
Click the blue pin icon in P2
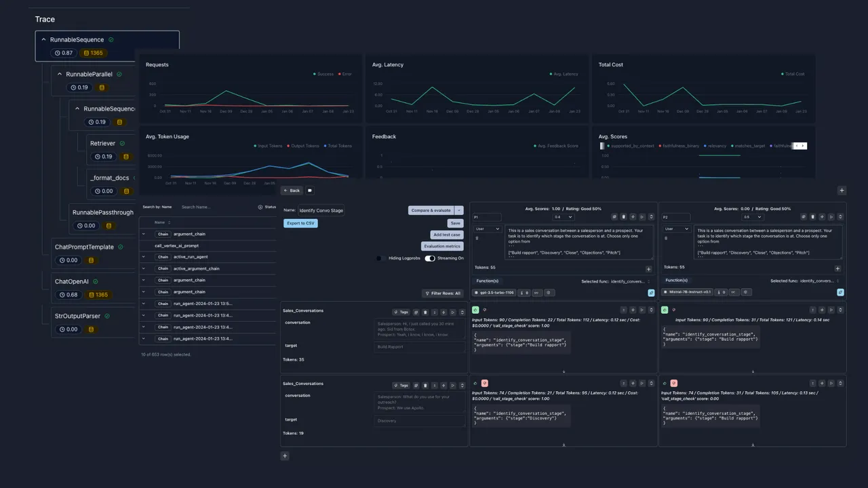point(840,292)
